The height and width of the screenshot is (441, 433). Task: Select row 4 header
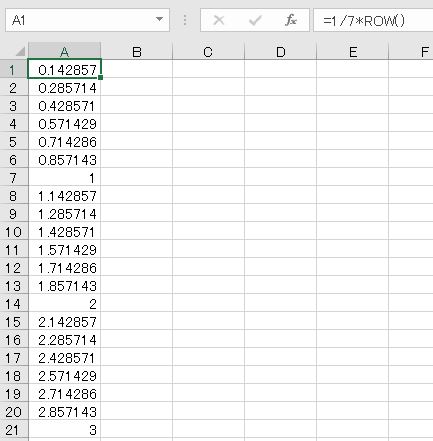[14, 123]
